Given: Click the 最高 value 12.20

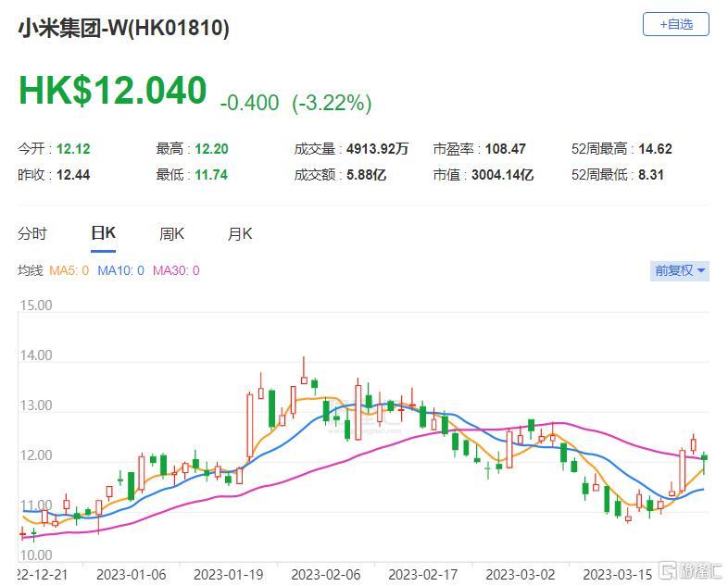Looking at the screenshot, I should [x=212, y=149].
